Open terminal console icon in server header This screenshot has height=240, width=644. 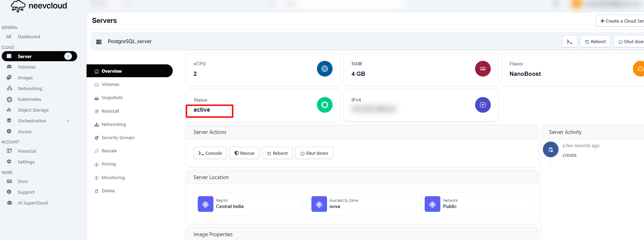pyautogui.click(x=569, y=41)
